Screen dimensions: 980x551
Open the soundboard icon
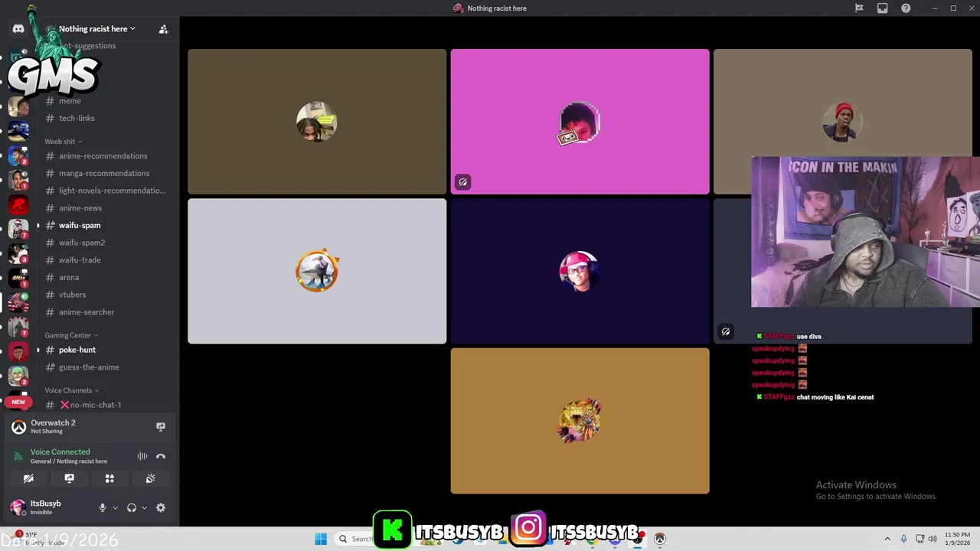(x=150, y=478)
